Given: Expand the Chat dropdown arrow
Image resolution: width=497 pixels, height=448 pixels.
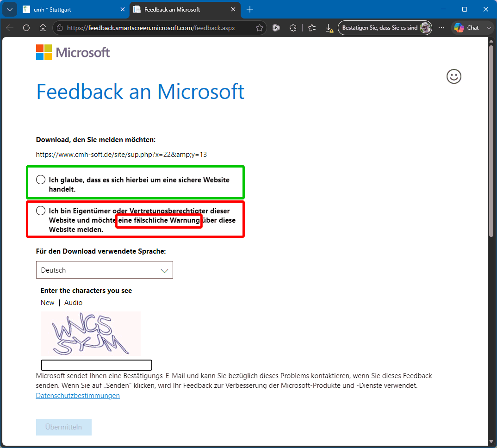Looking at the screenshot, I should tap(489, 28).
